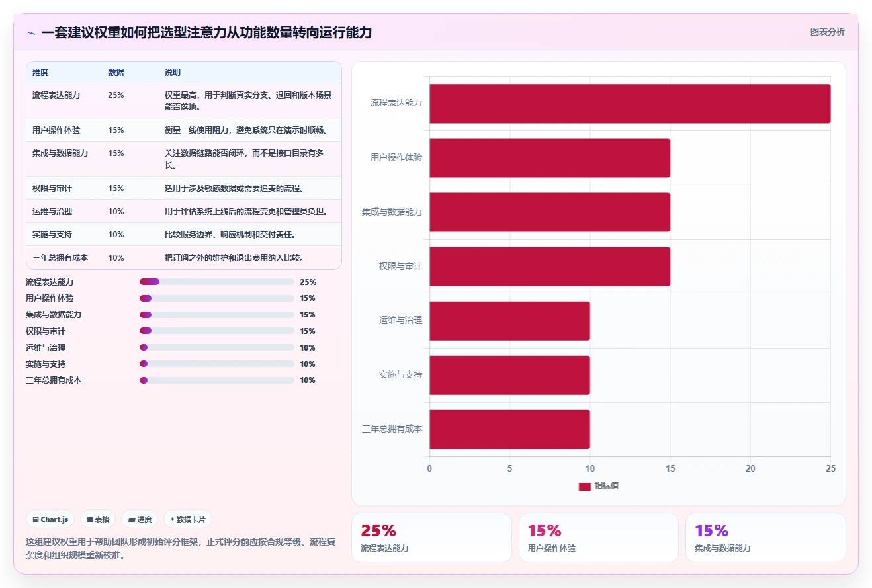This screenshot has width=872, height=588.
Task: Click the Chart.js tag chip
Action: pyautogui.click(x=50, y=519)
